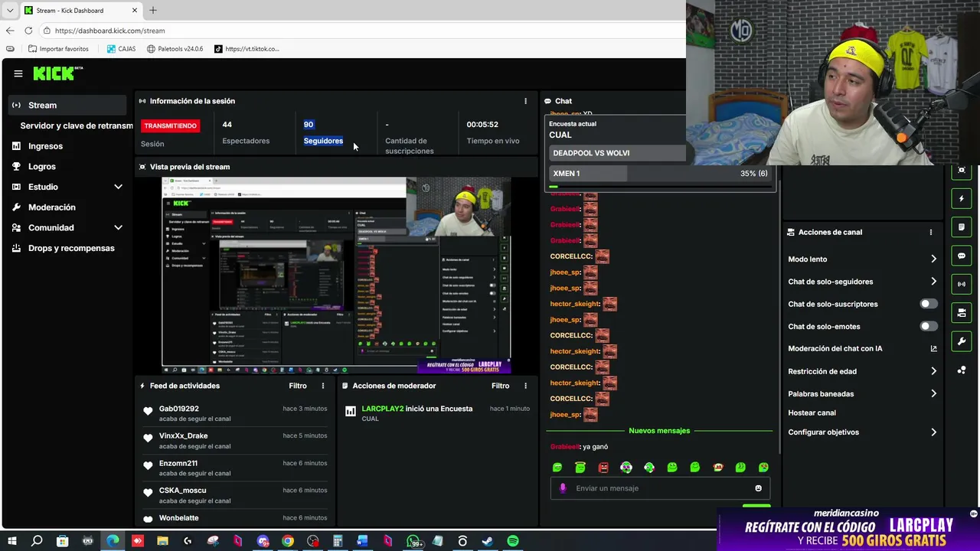Click VinxXx_Drake in the activity feed
Viewport: 980px width, 551px height.
coord(184,435)
